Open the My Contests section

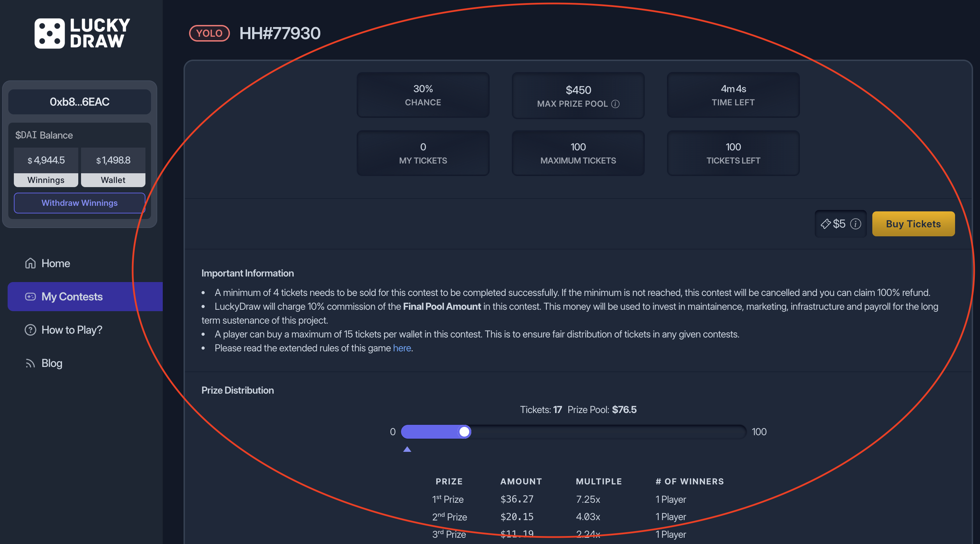tap(72, 297)
